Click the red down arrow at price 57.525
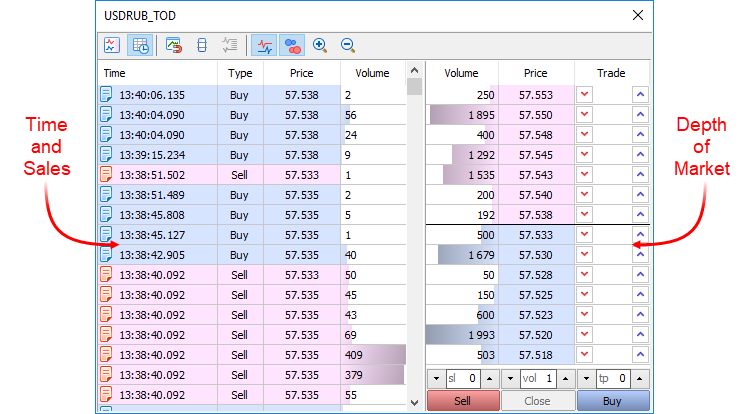The image size is (750, 414). click(585, 294)
